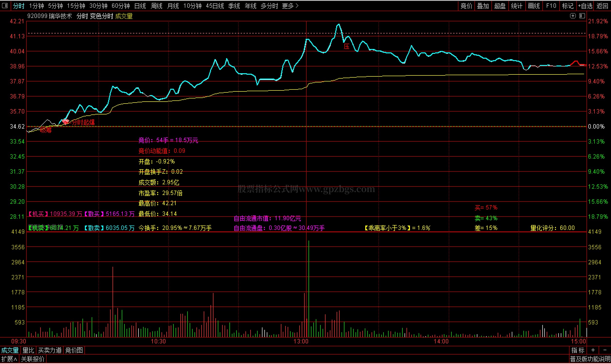This screenshot has height=364, width=611.
Task: Click the 成交额: 2.95亿 text
Action: [159, 183]
